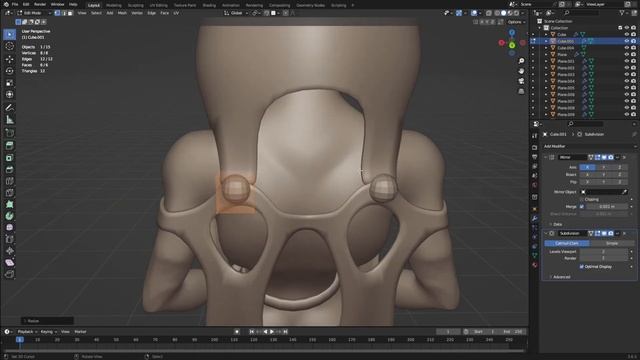This screenshot has height=360, width=640.
Task: Switch to vertex select mode
Action: 58,13
